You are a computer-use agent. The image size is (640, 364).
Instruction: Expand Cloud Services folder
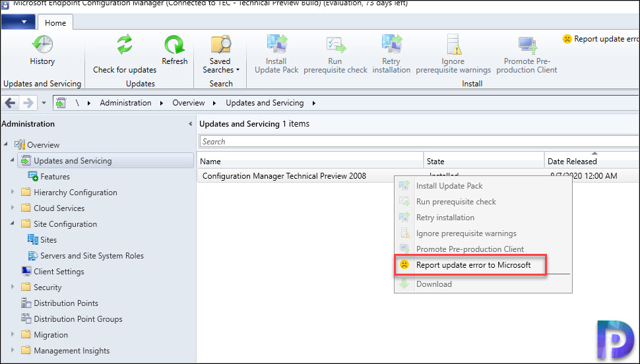point(13,208)
